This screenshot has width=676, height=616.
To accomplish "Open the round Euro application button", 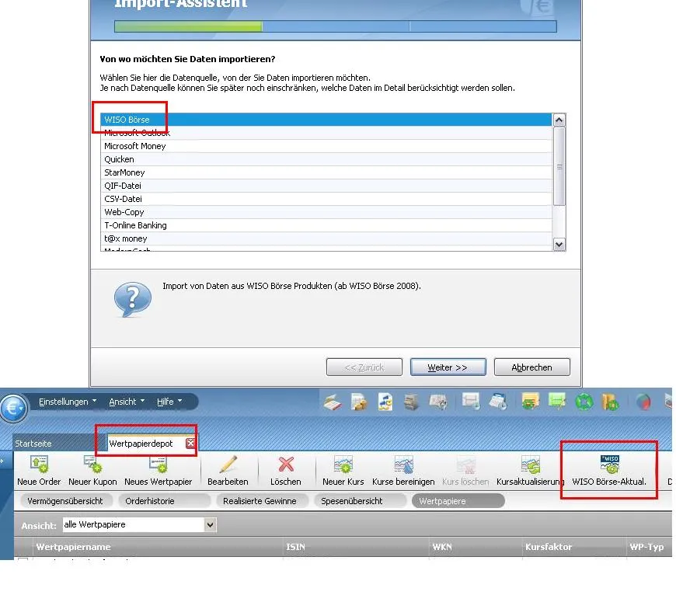I will pyautogui.click(x=13, y=407).
